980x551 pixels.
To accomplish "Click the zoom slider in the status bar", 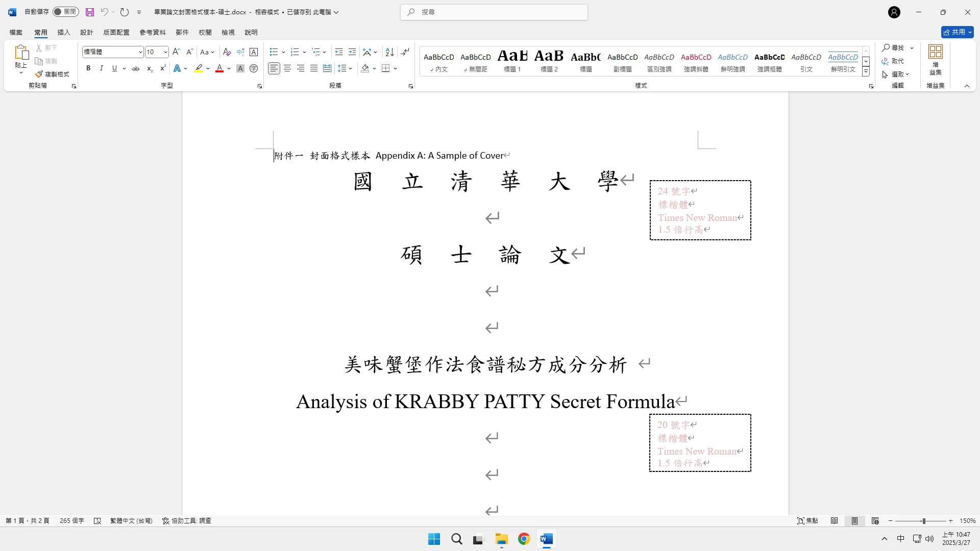I will (923, 521).
